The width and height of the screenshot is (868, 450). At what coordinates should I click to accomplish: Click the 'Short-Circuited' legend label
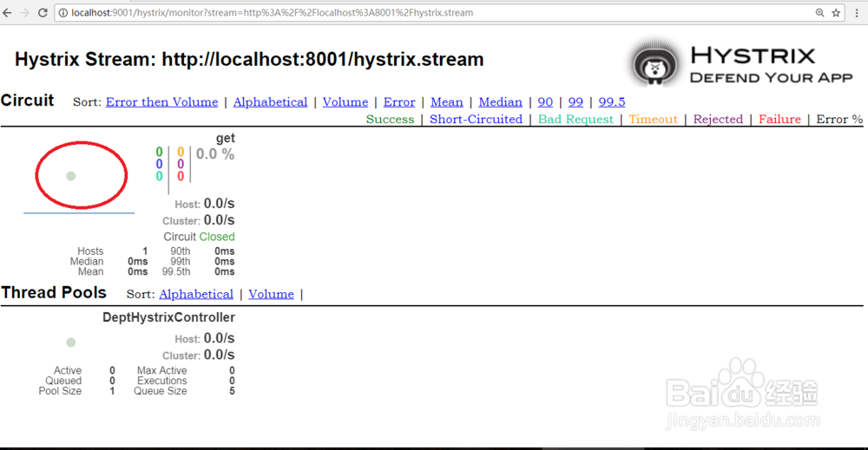[x=476, y=120]
